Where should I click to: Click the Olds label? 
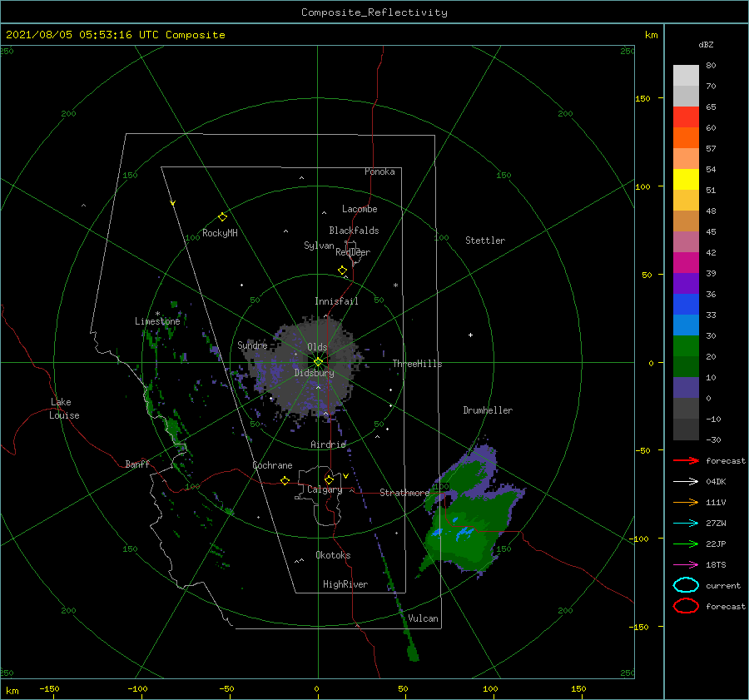317,347
